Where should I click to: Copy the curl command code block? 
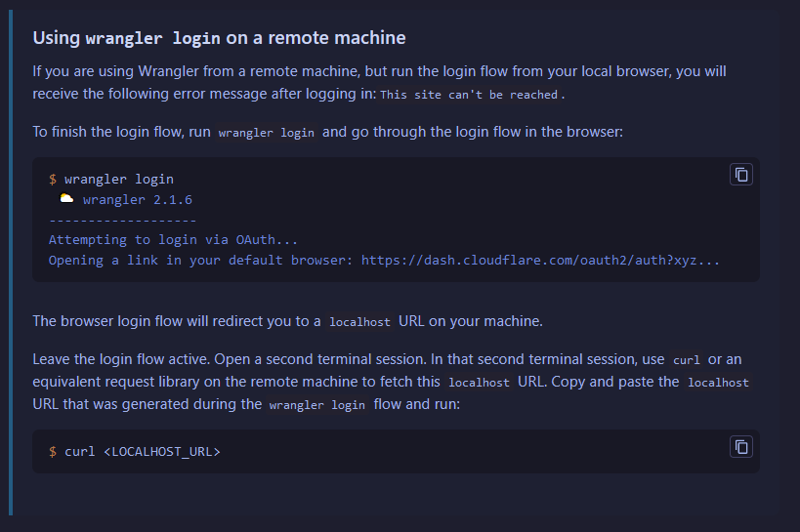741,447
